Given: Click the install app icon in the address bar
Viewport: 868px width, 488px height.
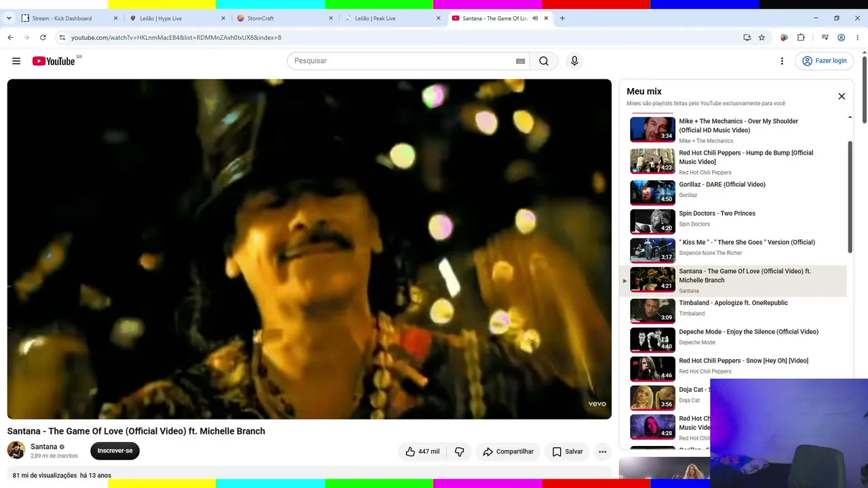Looking at the screenshot, I should click(x=747, y=37).
